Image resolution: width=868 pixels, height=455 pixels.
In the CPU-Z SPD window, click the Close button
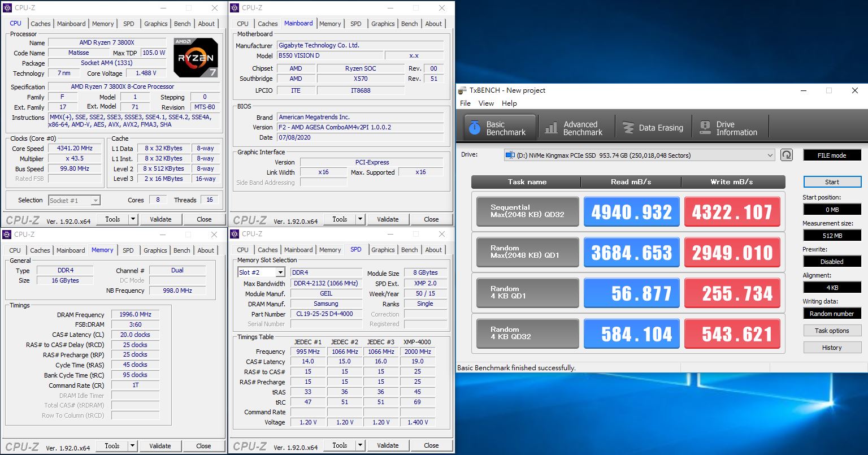click(431, 445)
